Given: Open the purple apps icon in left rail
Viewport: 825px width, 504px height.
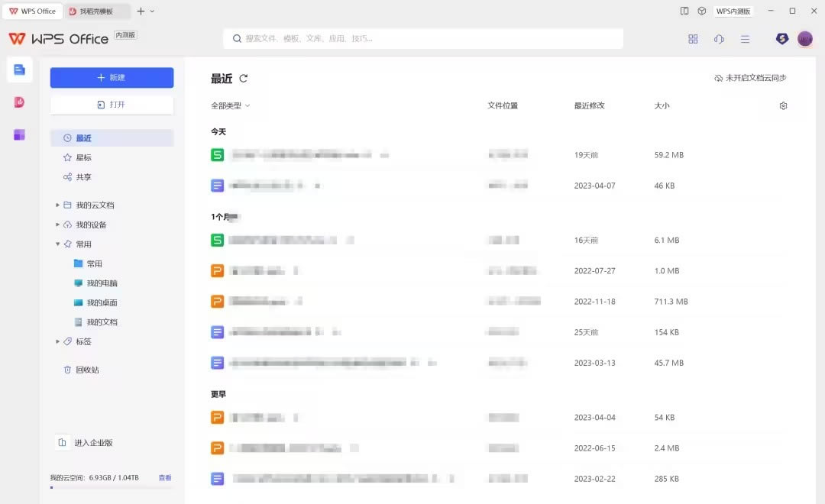Looking at the screenshot, I should click(x=20, y=134).
